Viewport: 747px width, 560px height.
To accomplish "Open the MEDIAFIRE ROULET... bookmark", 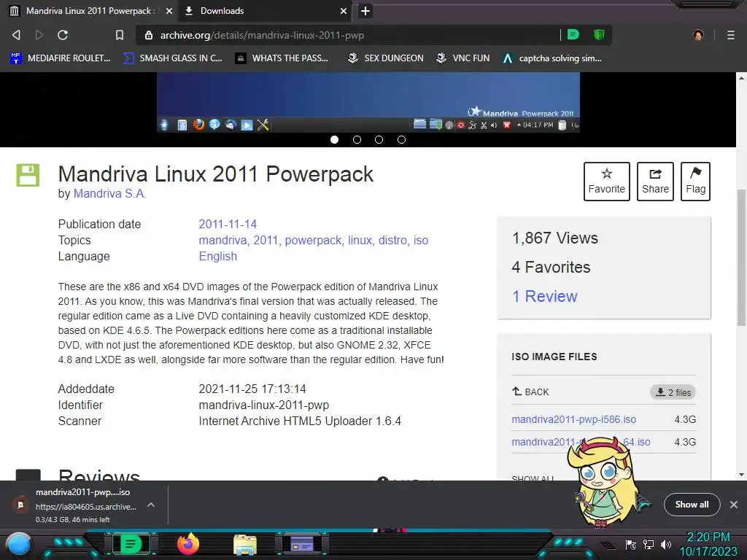I will tap(60, 58).
